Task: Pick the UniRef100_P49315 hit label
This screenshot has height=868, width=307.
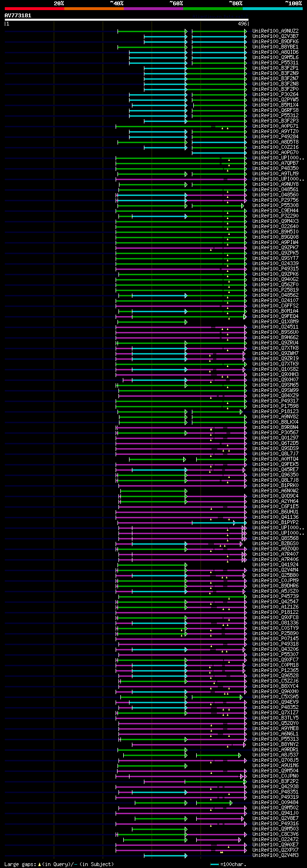Action: coord(275,269)
